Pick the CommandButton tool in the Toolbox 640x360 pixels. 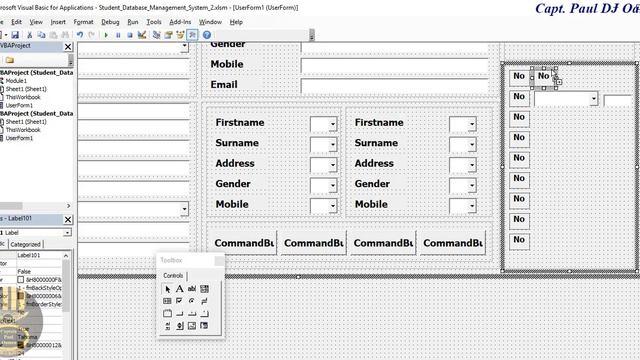[x=180, y=313]
